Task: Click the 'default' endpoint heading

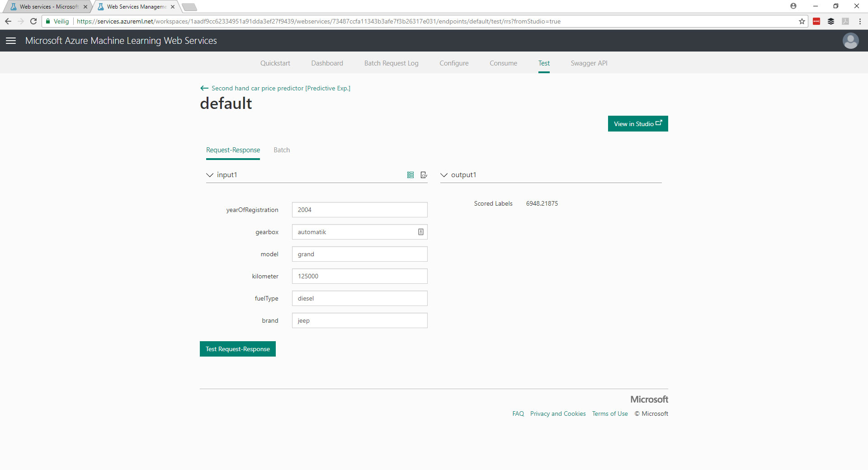Action: point(226,103)
